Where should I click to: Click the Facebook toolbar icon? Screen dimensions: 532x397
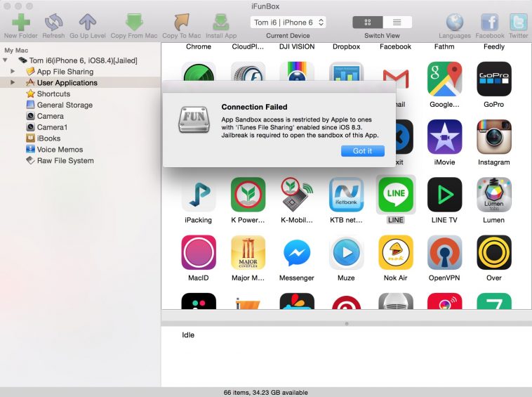[x=489, y=21]
